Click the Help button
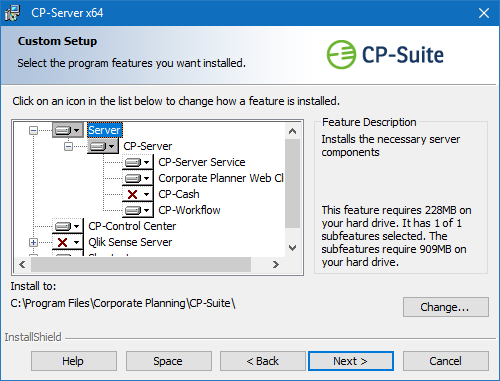Screen dimensions: 500x381 coord(74,361)
